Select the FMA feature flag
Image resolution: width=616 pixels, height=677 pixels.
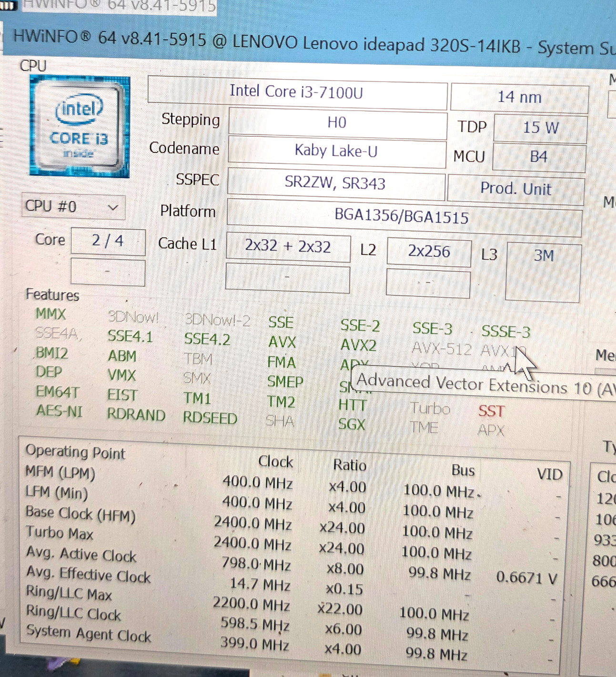(282, 363)
